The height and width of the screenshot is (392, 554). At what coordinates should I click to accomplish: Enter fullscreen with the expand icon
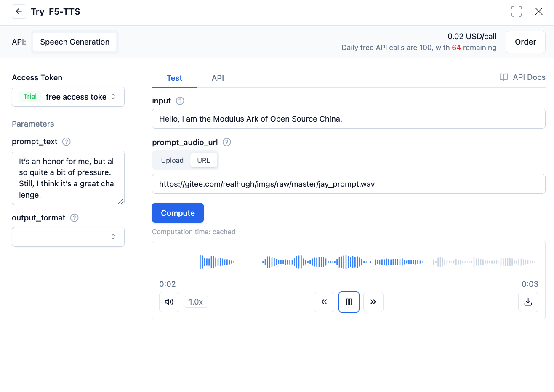click(516, 11)
